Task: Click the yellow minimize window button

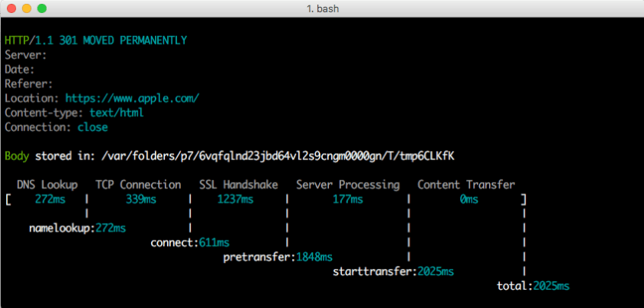Action: click(x=26, y=8)
